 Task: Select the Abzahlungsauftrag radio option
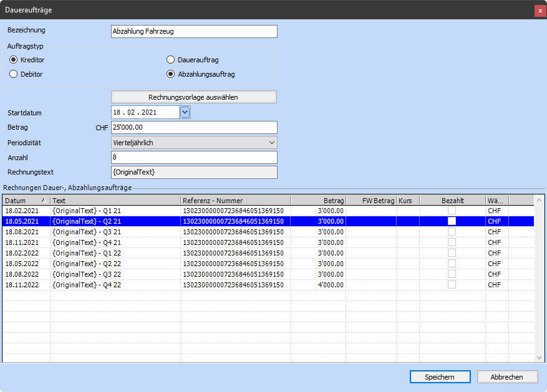171,74
